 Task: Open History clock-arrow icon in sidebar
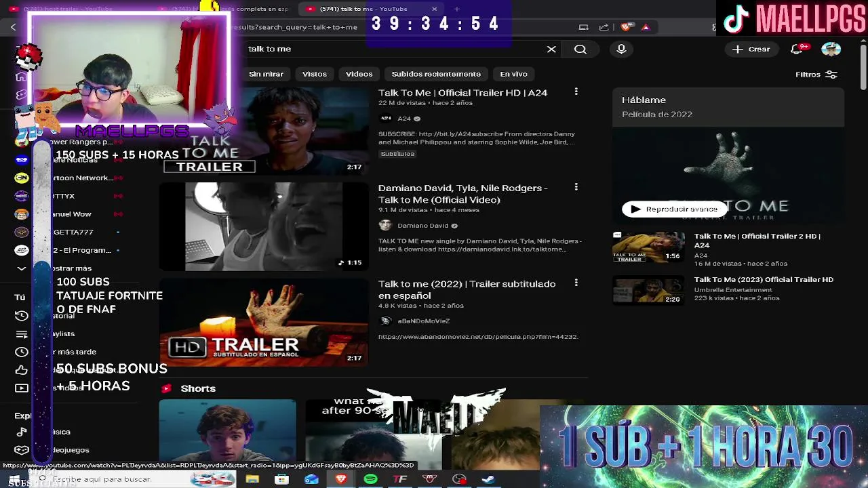tap(21, 316)
